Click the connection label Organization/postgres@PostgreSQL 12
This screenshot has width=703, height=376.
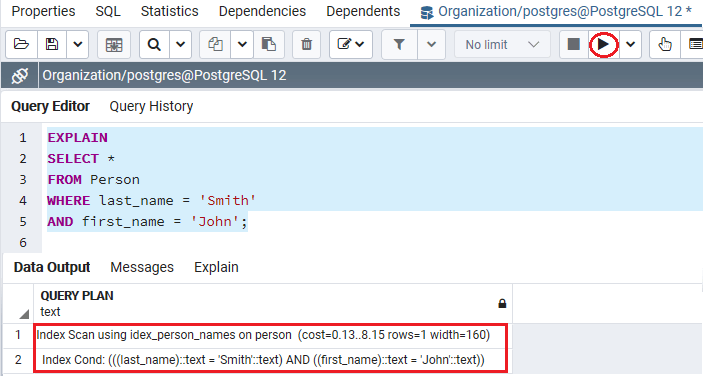(x=164, y=75)
